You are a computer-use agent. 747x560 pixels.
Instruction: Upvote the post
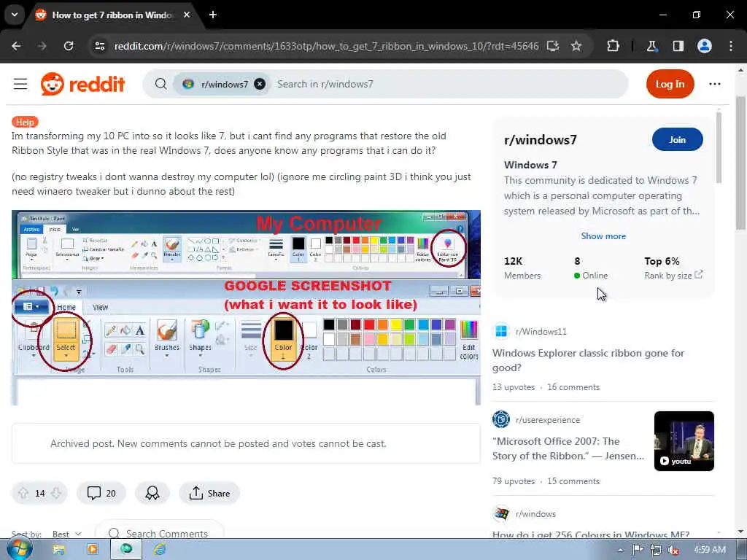point(23,494)
